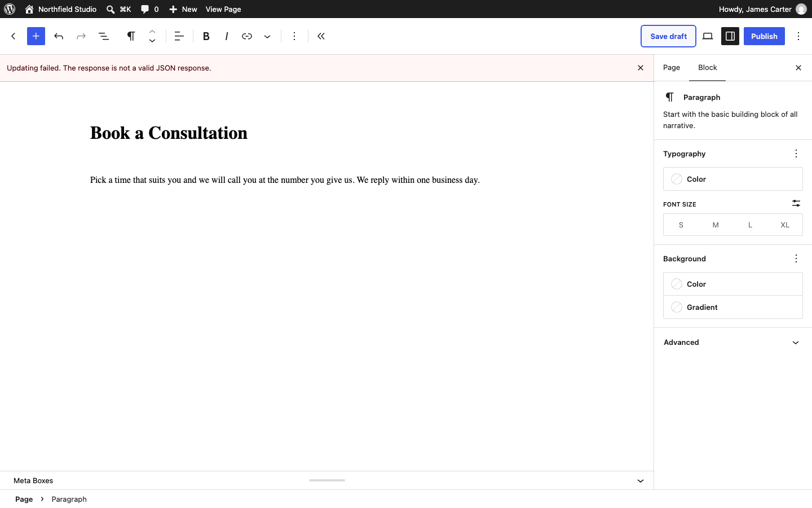This screenshot has width=812, height=508.
Task: Switch to the Page tab
Action: (x=672, y=68)
